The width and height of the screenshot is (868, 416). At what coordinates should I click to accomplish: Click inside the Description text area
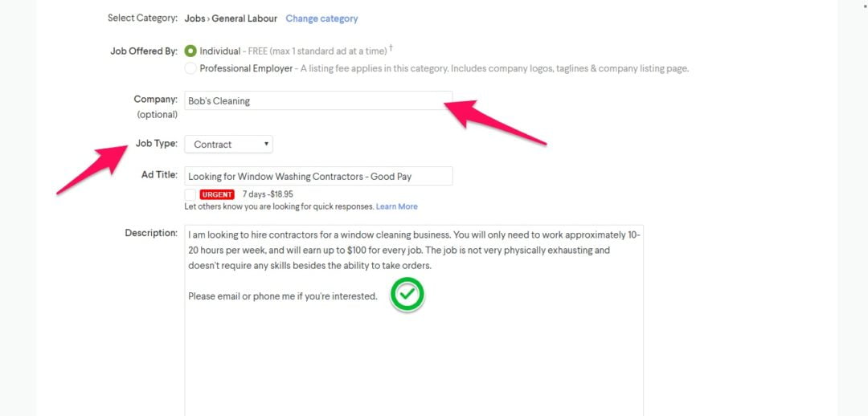point(413,353)
